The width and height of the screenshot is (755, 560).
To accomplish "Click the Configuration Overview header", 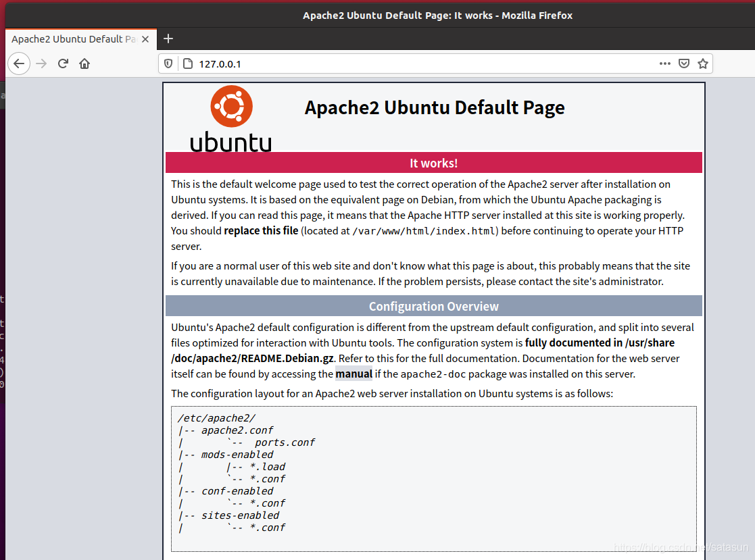I will [x=434, y=306].
